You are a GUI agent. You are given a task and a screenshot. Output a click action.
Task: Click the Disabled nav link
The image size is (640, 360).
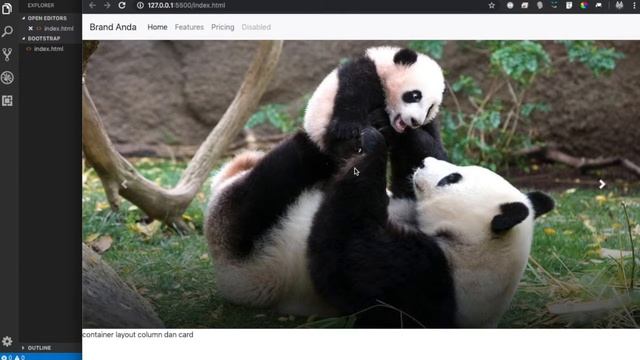pyautogui.click(x=256, y=27)
